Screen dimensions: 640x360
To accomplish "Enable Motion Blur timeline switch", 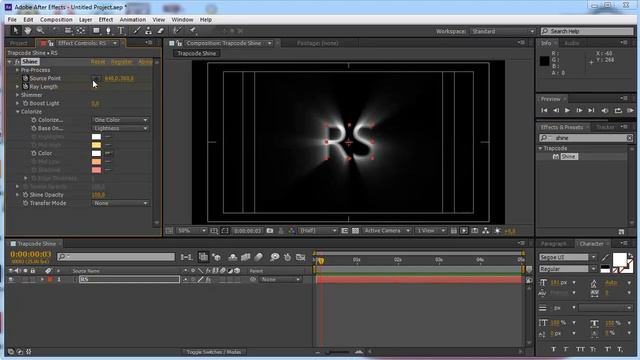I will pyautogui.click(x=259, y=257).
